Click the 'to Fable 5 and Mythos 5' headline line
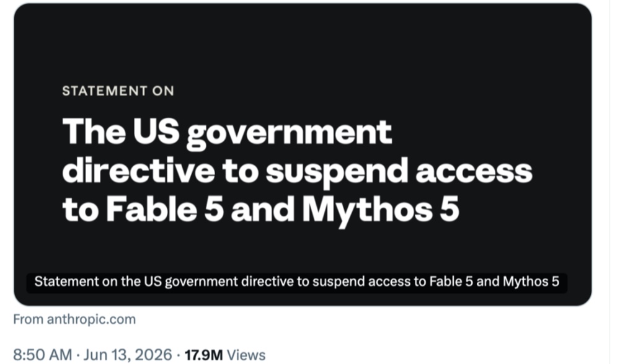Viewport: 620px width, 364px height. (261, 210)
